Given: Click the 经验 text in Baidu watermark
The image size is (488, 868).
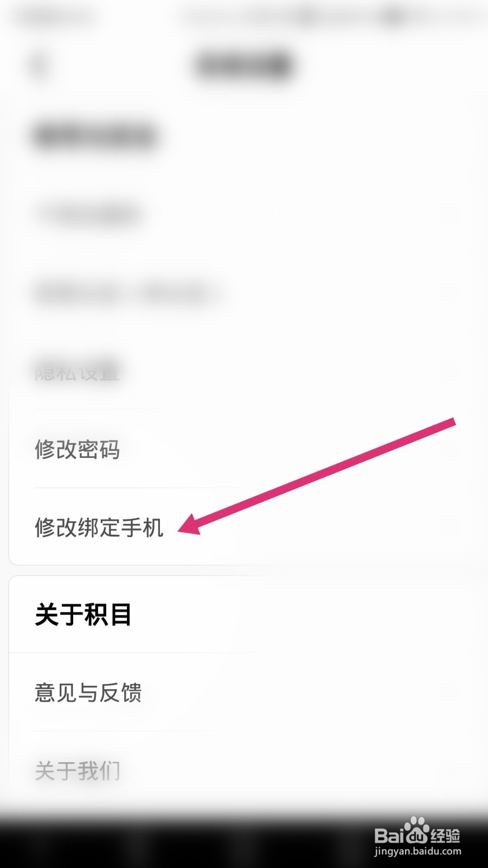Looking at the screenshot, I should click(x=446, y=834).
